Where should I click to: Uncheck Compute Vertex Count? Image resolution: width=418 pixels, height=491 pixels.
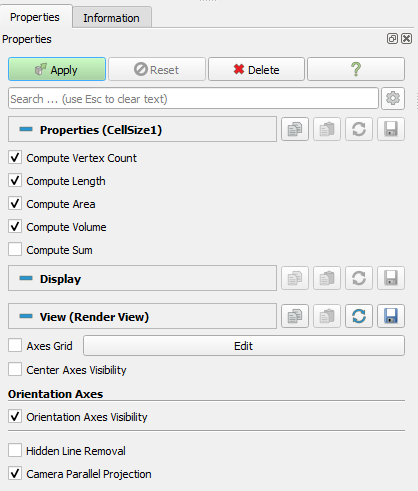(x=15, y=157)
